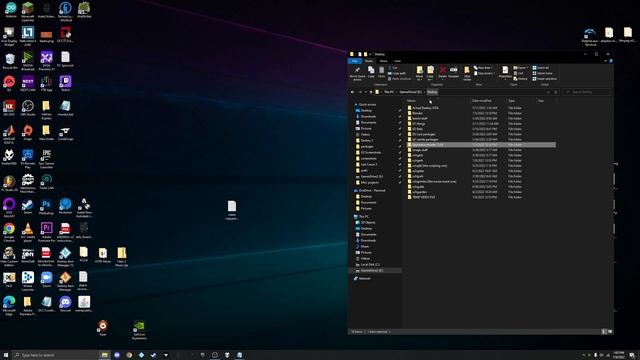The height and width of the screenshot is (360, 640).
Task: Switch to the Share ribbon tab
Action: point(383,61)
